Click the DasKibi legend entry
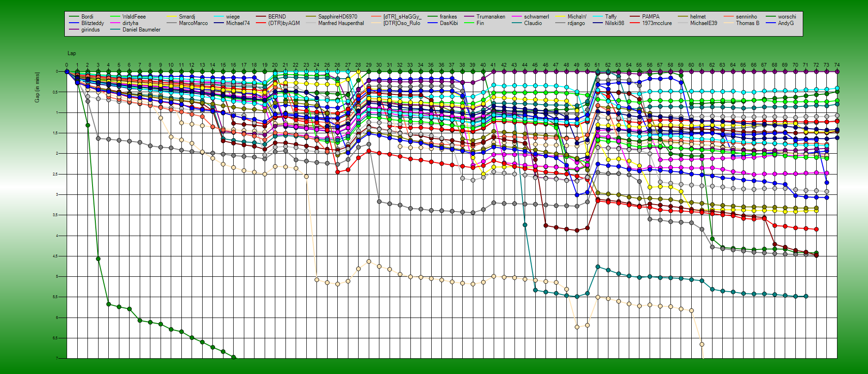The width and height of the screenshot is (868, 374). [x=449, y=23]
